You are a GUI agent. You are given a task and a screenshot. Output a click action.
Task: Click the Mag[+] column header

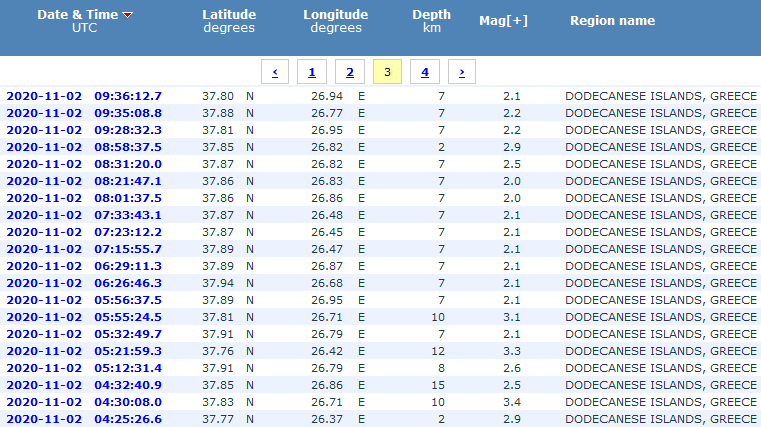(503, 21)
